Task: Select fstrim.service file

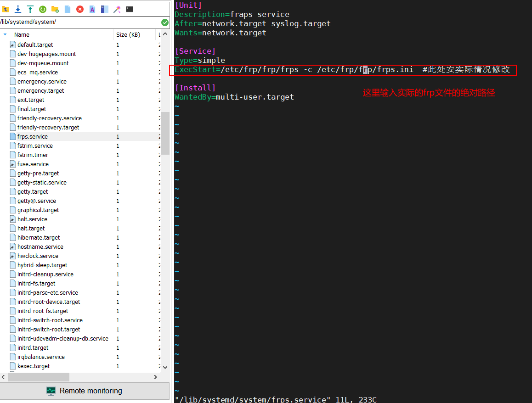Action: [35, 146]
